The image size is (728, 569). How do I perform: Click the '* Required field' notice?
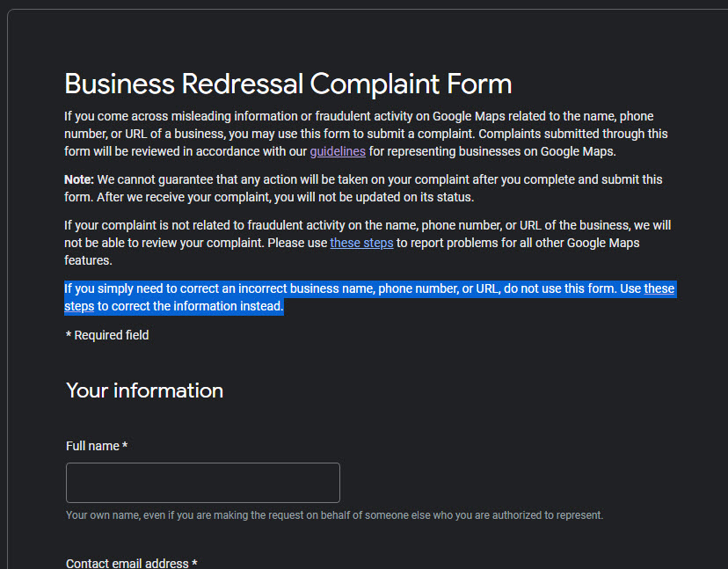[x=106, y=335]
